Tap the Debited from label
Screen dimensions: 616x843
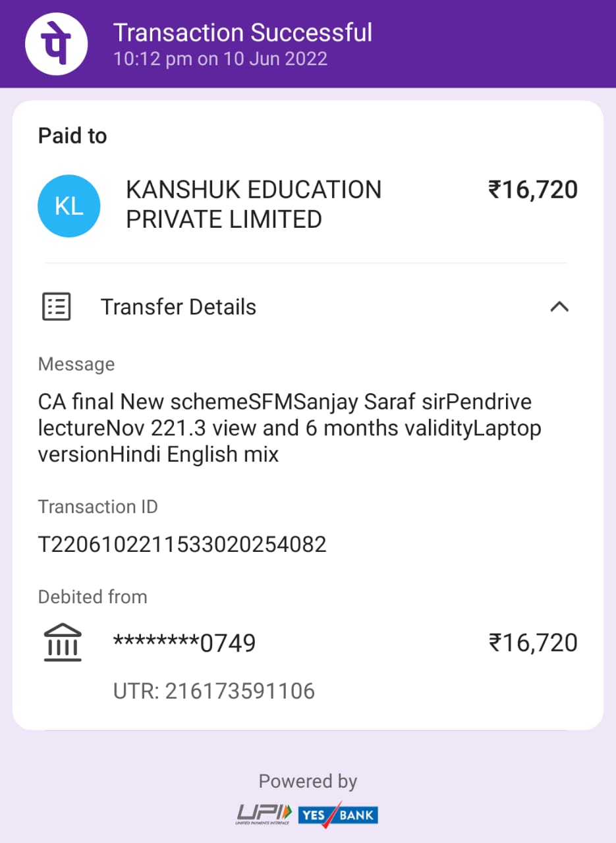tap(92, 597)
